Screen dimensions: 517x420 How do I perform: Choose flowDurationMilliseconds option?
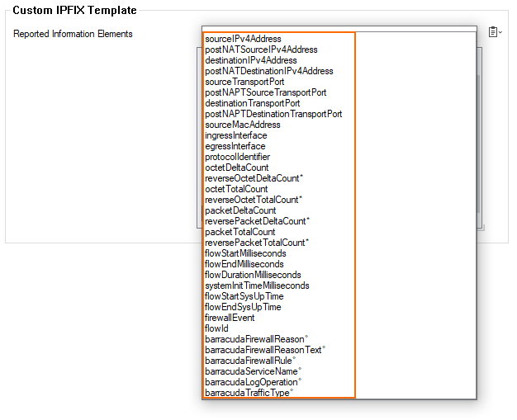tap(253, 275)
